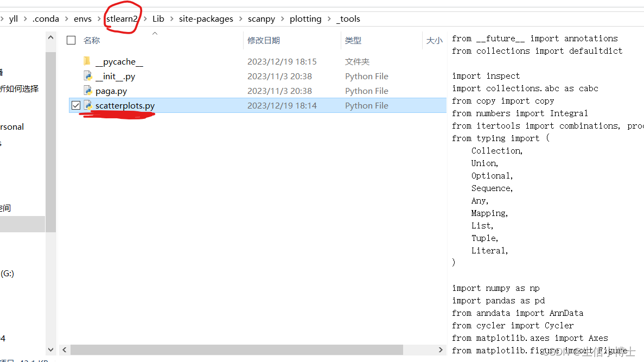The width and height of the screenshot is (644, 362).
Task: Click the sort caret above the 名称 column
Action: pyautogui.click(x=154, y=33)
